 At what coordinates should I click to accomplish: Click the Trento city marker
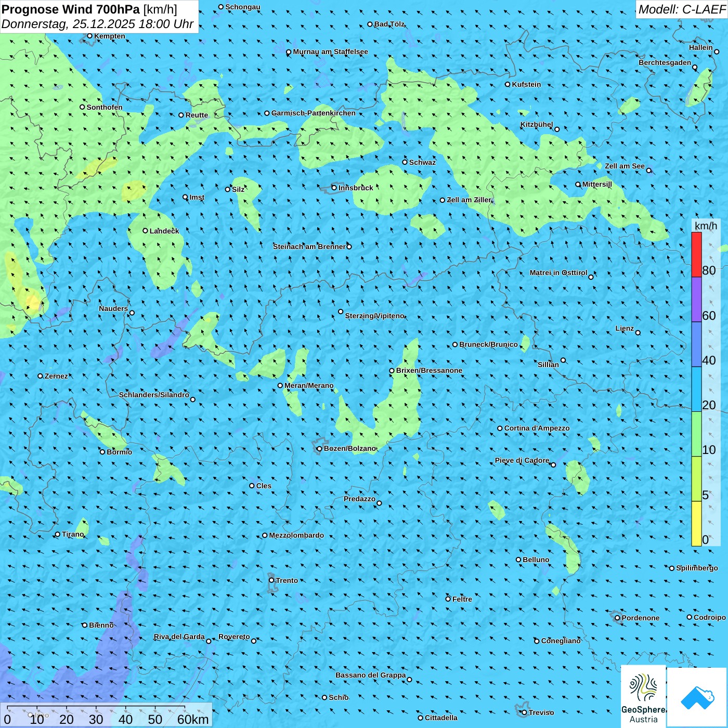pyautogui.click(x=271, y=580)
